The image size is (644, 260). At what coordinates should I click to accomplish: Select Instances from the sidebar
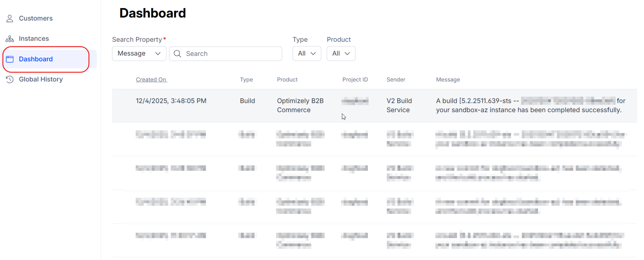pos(34,39)
